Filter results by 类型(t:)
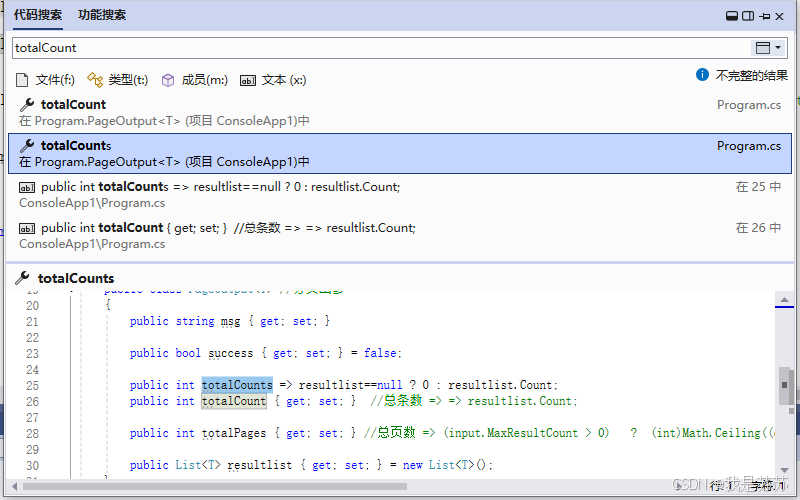800x500 pixels. [118, 80]
